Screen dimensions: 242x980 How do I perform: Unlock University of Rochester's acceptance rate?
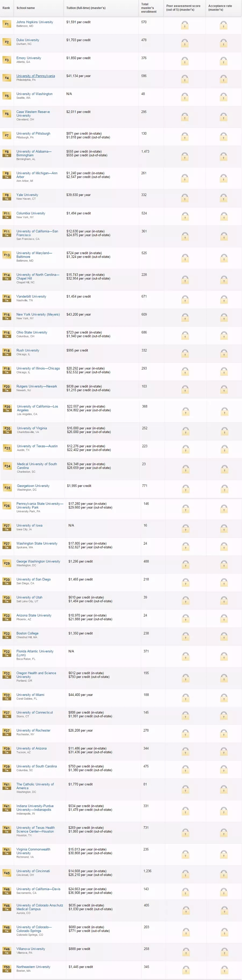224,734
